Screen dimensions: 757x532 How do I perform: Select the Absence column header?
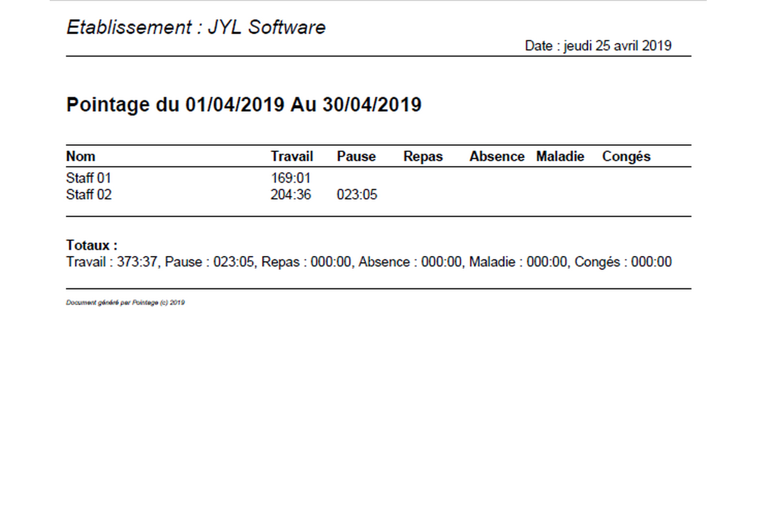pyautogui.click(x=497, y=157)
